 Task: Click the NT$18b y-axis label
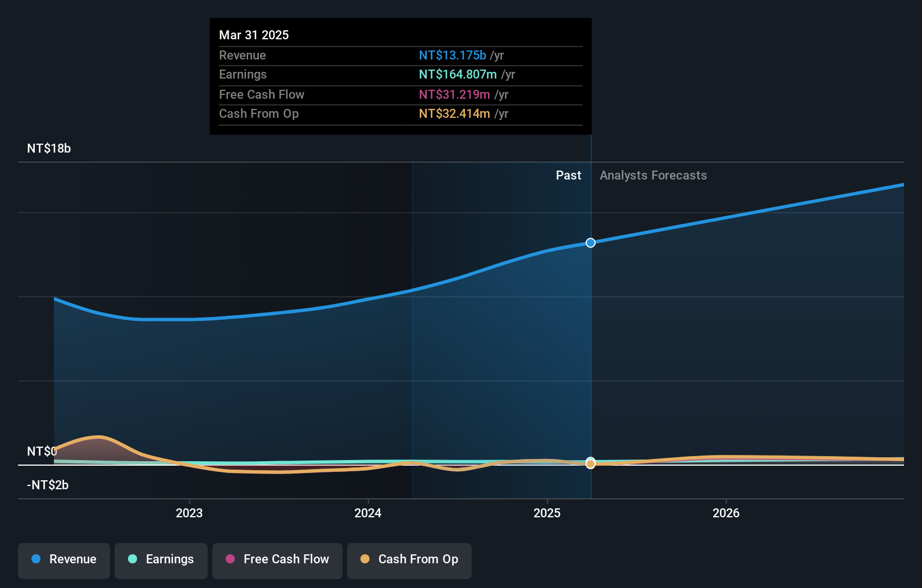(x=49, y=148)
